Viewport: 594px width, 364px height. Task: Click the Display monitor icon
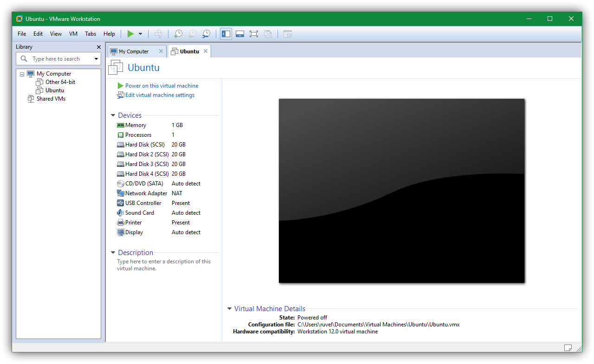pyautogui.click(x=121, y=232)
